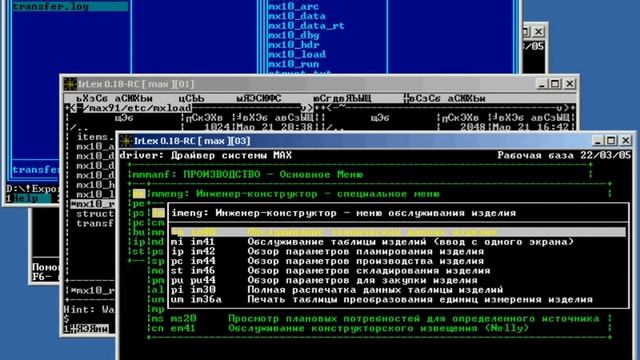The width and height of the screenshot is (640, 360).
Task: Open first garbled menu 'ьХзСб аСЖХьи' in IrLex [01]
Action: (114, 98)
